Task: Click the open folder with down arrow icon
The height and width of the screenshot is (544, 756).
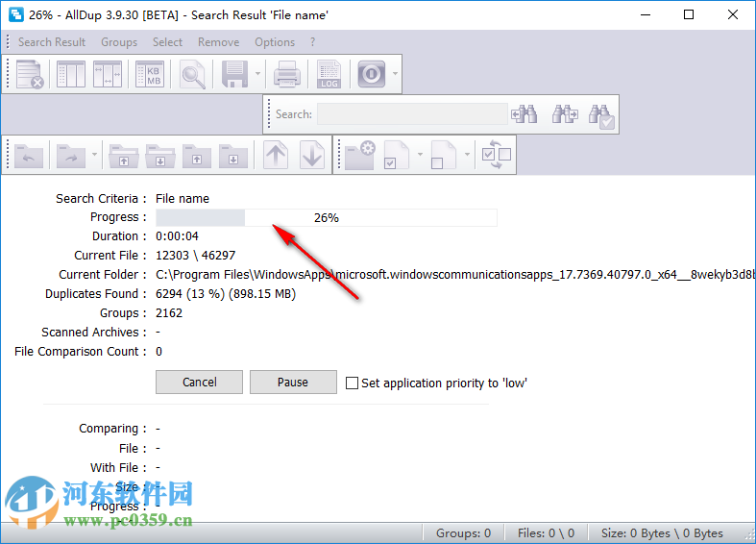Action: click(x=160, y=156)
